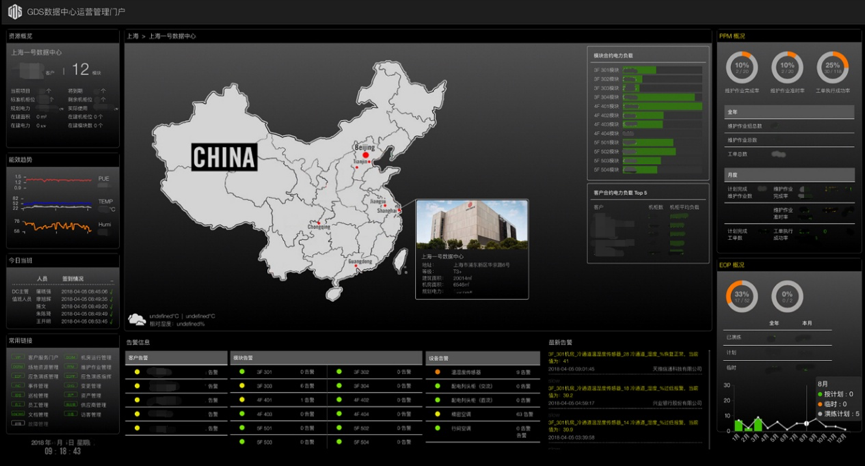This screenshot has width=865, height=466.
Task: Select the Guangdong marker on the map
Action: pos(356,266)
